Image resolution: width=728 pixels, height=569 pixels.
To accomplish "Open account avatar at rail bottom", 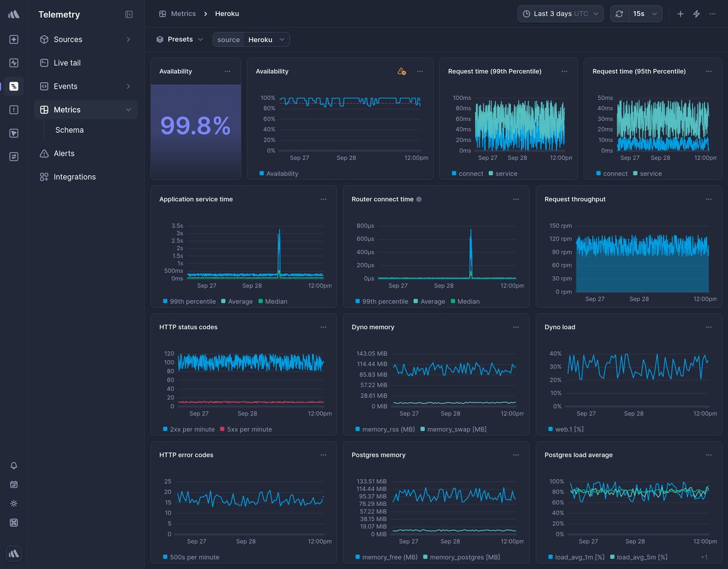I will 14,554.
